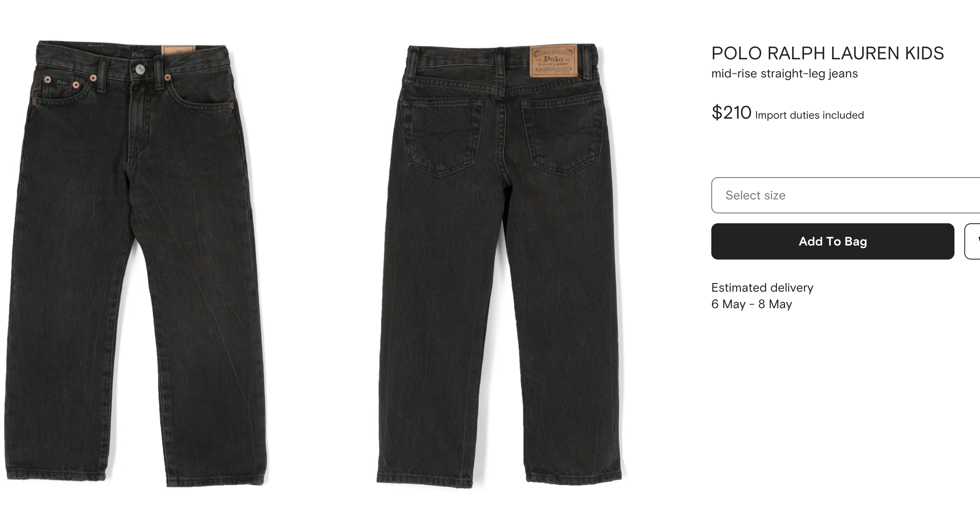This screenshot has width=980, height=510.
Task: Click the leather Polo patch on back jeans
Action: 553,61
